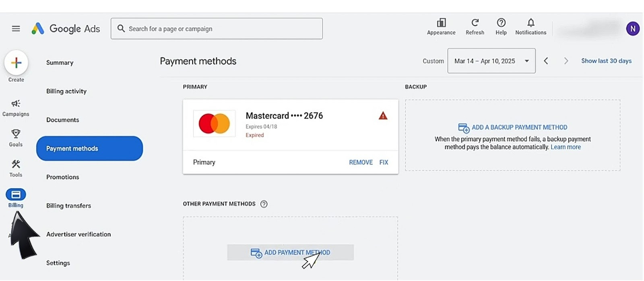Click the expired card warning triangle
Image resolution: width=644 pixels, height=281 pixels.
[383, 116]
